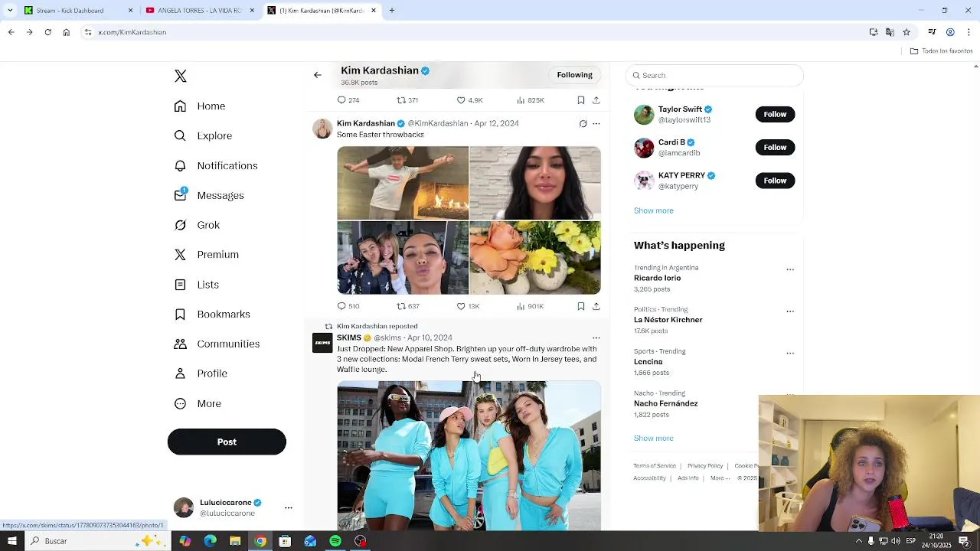The height and width of the screenshot is (551, 980).
Task: Open the boy by fireplace photo
Action: tap(403, 183)
